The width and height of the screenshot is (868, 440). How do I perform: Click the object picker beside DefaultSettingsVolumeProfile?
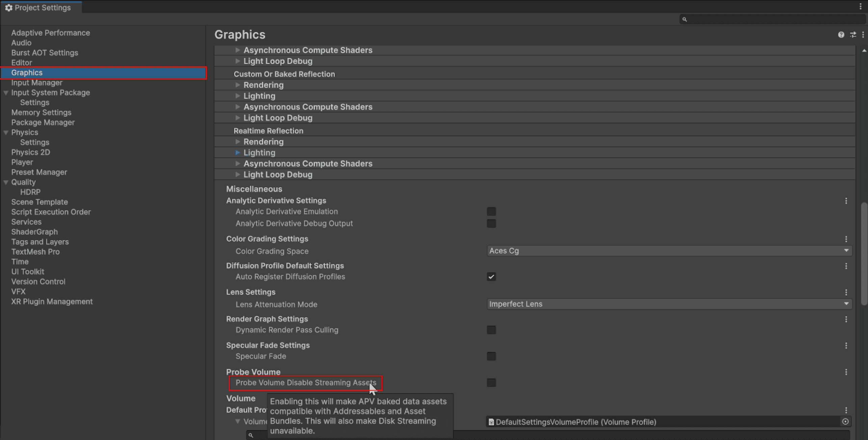tap(845, 422)
